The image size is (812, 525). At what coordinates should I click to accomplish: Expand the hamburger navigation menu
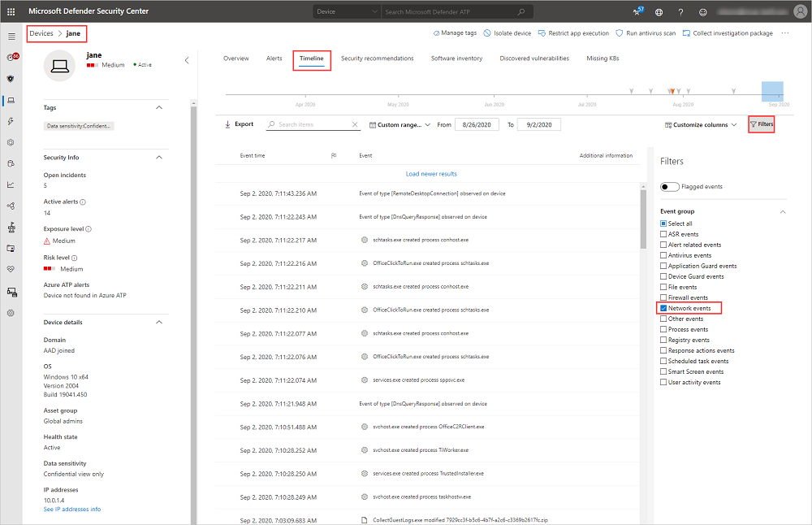11,37
